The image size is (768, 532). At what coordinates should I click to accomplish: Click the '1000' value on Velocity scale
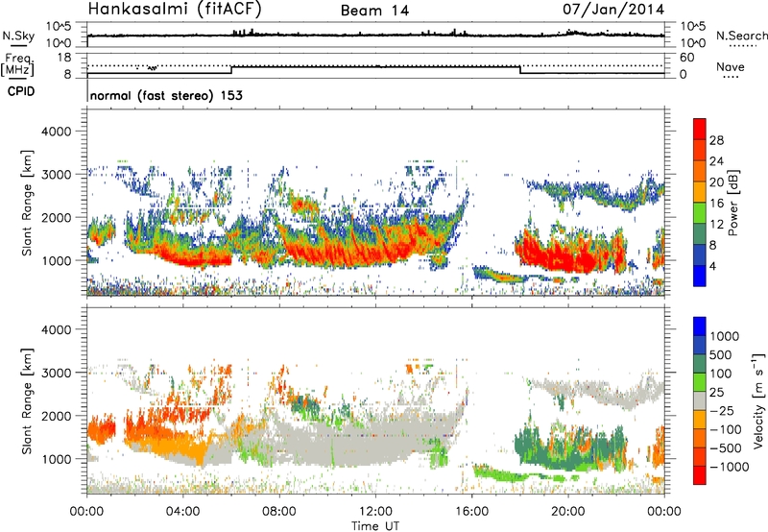click(725, 336)
